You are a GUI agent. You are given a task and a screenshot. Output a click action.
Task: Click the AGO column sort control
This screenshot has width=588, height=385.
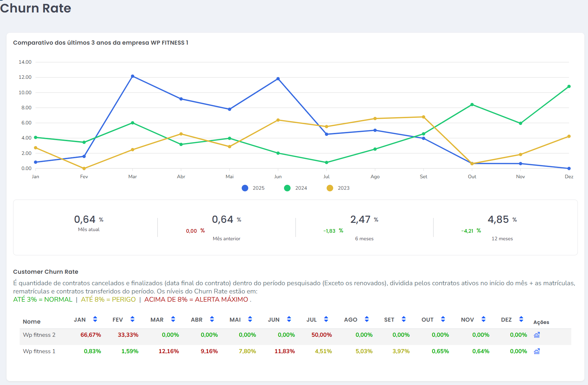click(x=367, y=319)
